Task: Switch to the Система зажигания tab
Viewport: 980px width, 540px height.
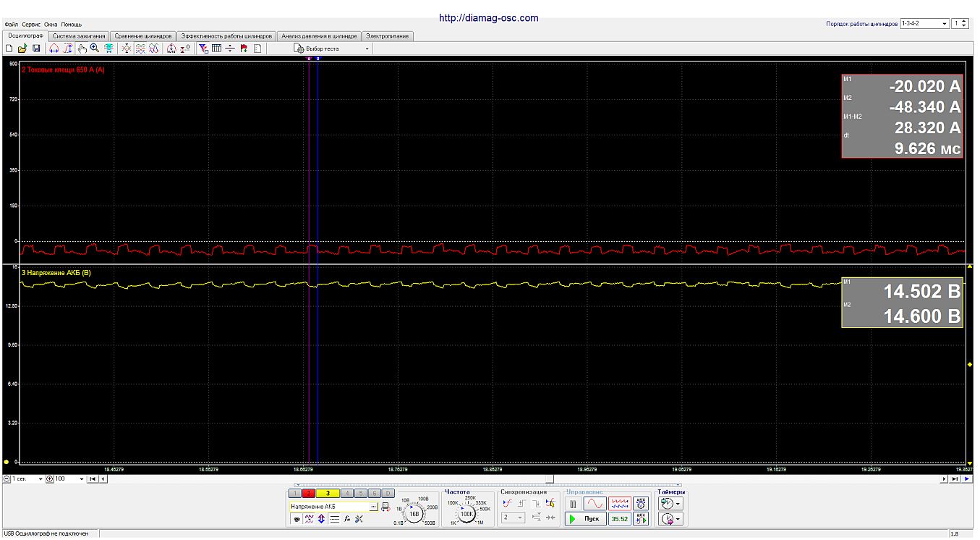Action: pos(80,35)
